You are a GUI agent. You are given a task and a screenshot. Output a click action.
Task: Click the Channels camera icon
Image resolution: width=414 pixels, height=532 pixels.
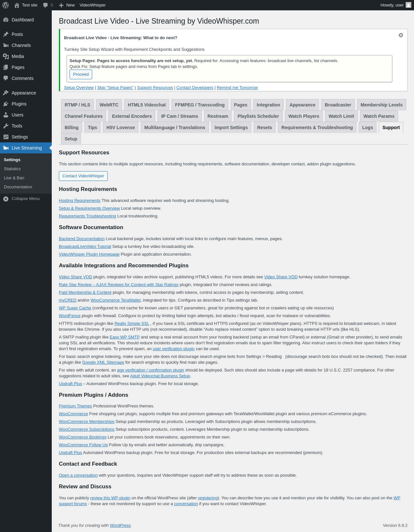tap(6, 45)
